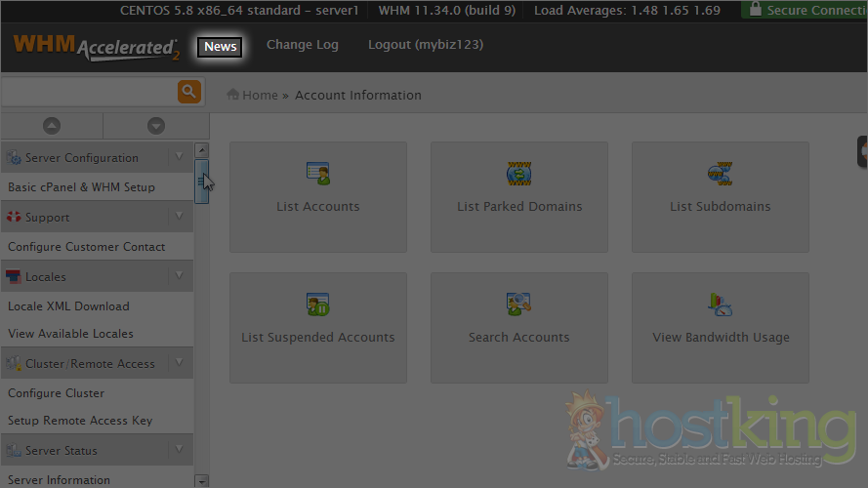This screenshot has height=488, width=868.
Task: Click Logout (mybiz123) link
Action: click(425, 45)
